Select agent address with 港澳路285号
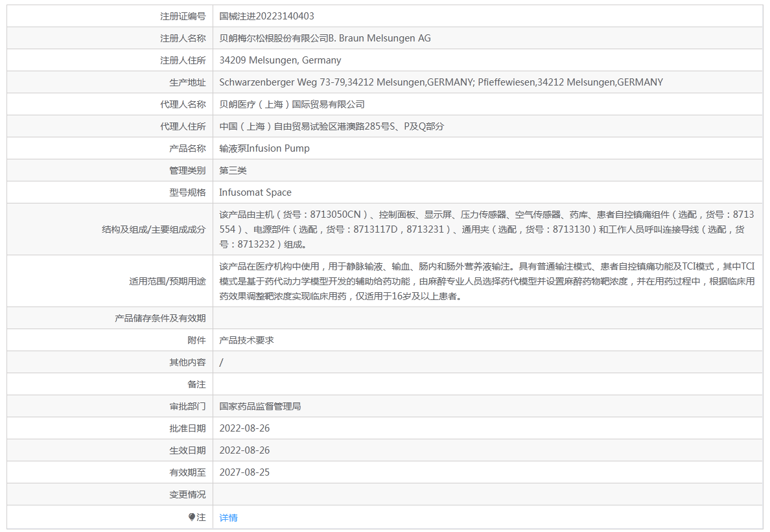The image size is (770, 532). point(331,126)
